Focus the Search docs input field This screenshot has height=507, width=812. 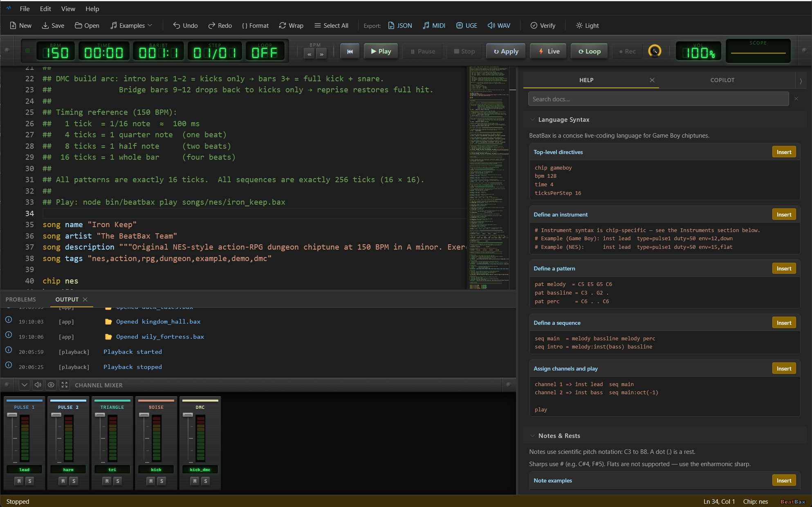658,99
